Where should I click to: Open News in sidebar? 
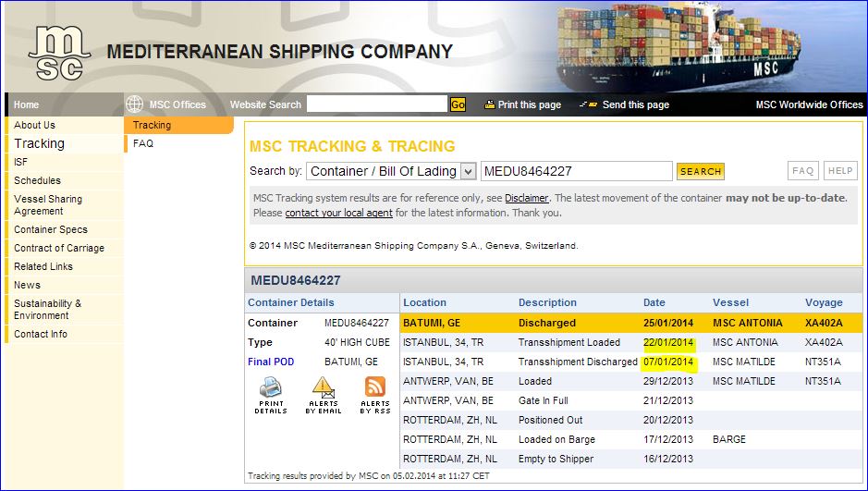[27, 285]
